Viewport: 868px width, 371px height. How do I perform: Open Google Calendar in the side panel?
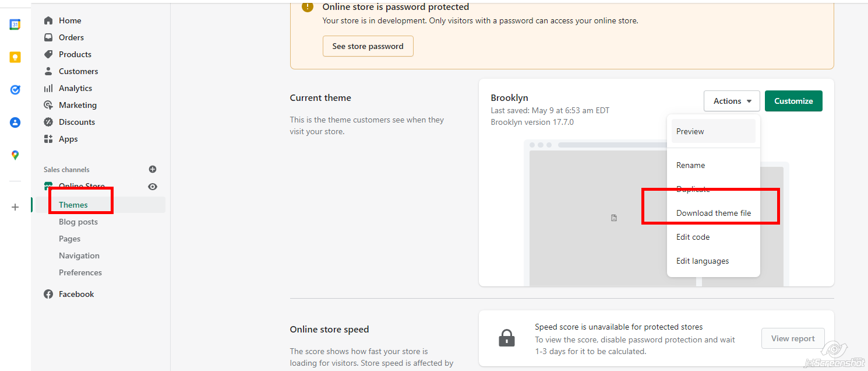coord(15,24)
